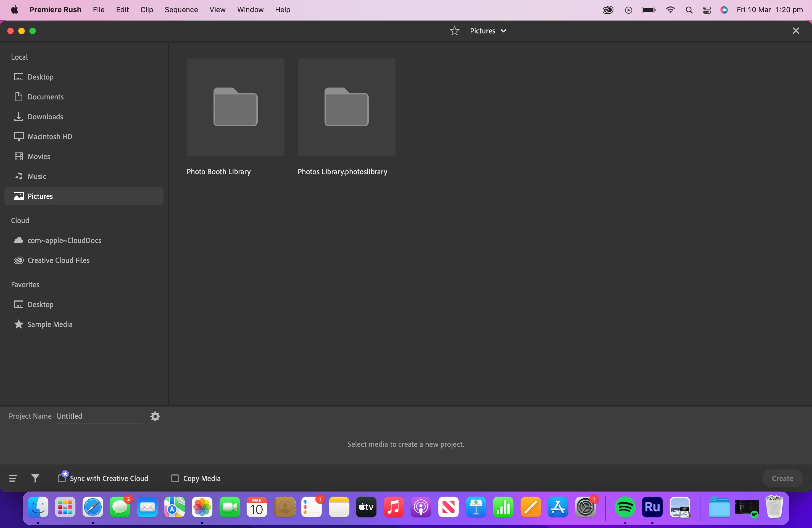This screenshot has width=812, height=528.
Task: Open the list view options icon
Action: point(13,478)
